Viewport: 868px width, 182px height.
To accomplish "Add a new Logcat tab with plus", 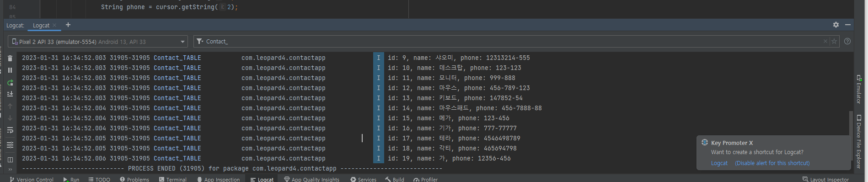I will pos(68,25).
